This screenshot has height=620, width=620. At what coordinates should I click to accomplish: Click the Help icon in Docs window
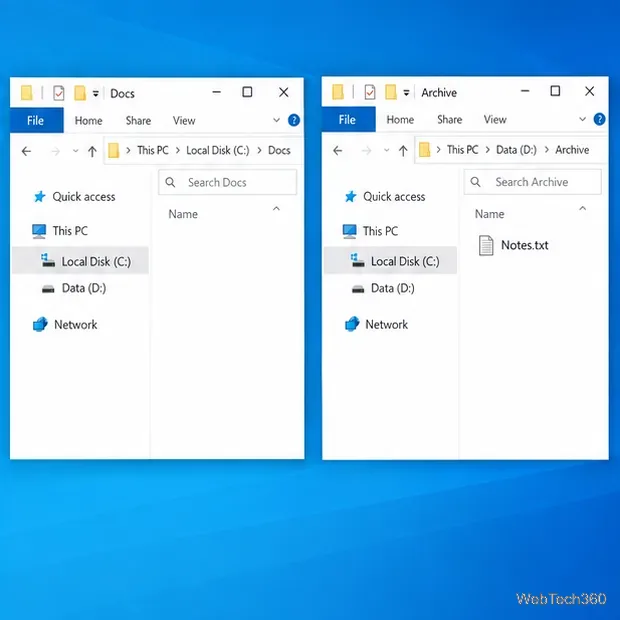point(294,120)
